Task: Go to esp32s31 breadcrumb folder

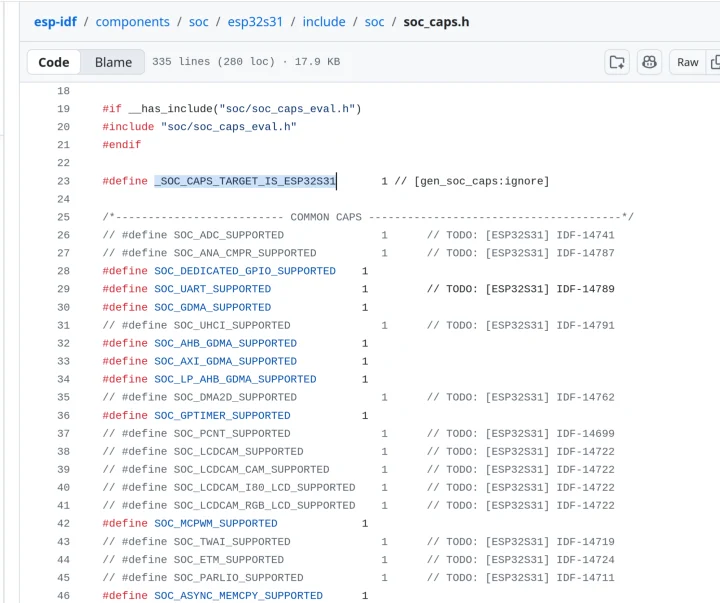Action: click(x=254, y=21)
